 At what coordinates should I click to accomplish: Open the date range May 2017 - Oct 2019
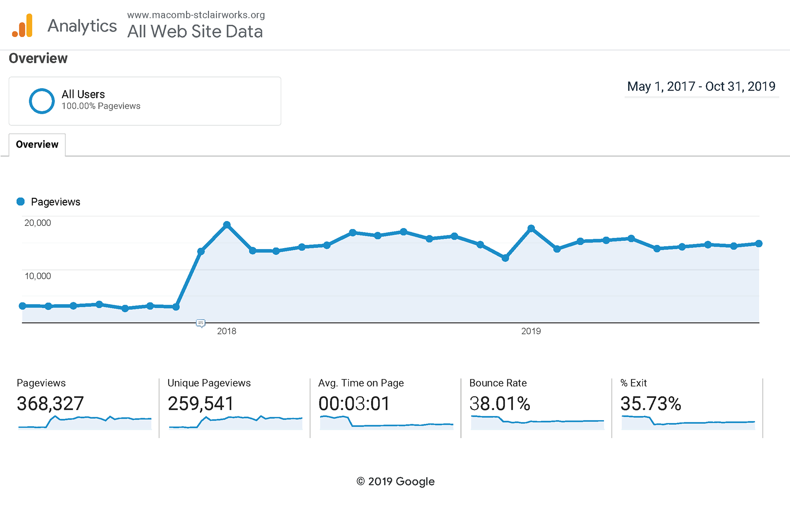pyautogui.click(x=701, y=87)
